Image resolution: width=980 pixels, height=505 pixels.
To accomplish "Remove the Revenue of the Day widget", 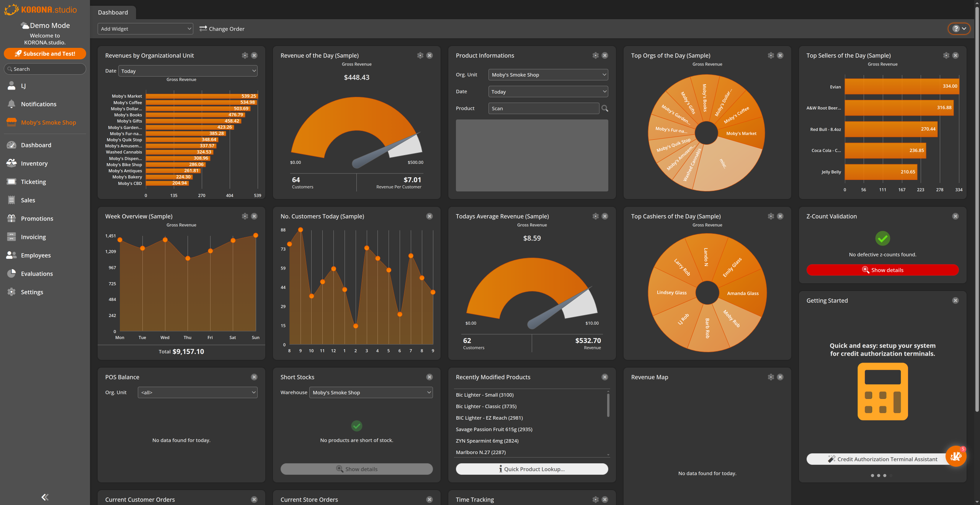I will point(430,56).
